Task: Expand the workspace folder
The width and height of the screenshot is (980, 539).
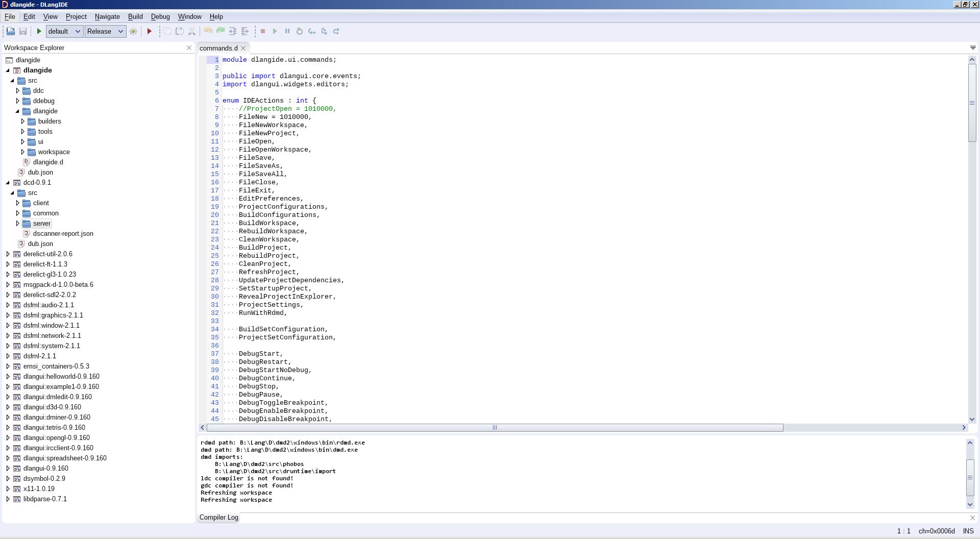Action: point(23,152)
